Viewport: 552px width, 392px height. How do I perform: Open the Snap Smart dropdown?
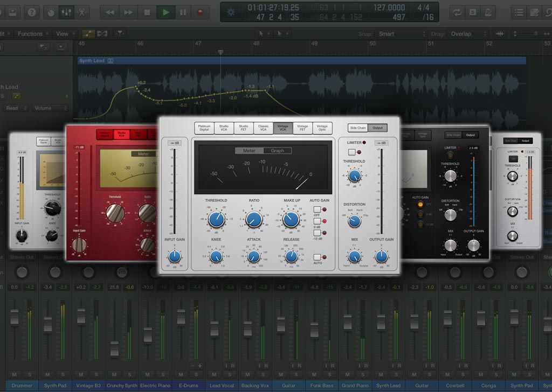pyautogui.click(x=401, y=34)
